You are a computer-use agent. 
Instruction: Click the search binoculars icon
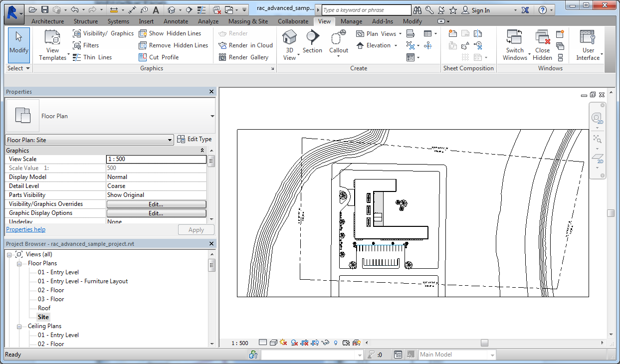[x=417, y=10]
